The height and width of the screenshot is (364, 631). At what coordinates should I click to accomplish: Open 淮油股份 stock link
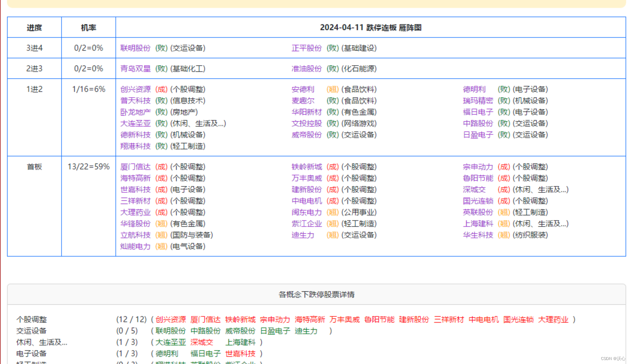tap(306, 69)
